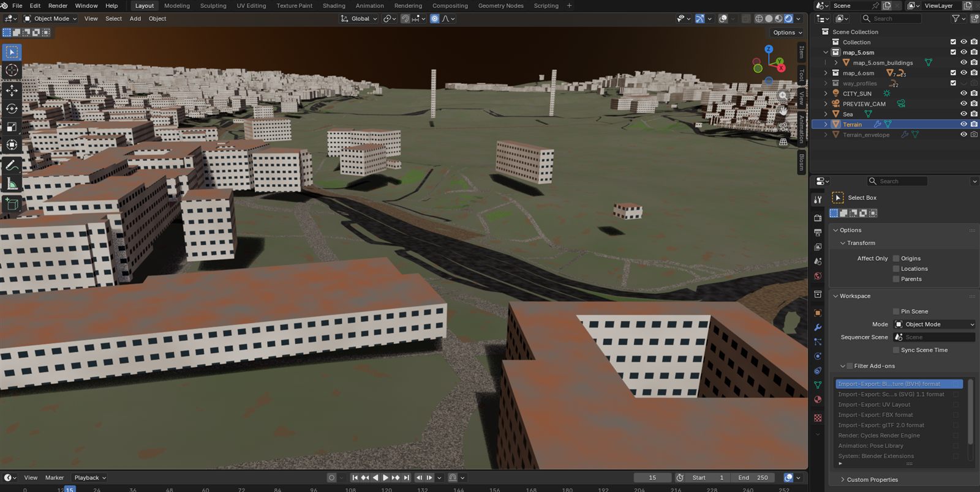The width and height of the screenshot is (980, 492).
Task: Open the Material properties tab
Action: pyautogui.click(x=818, y=400)
